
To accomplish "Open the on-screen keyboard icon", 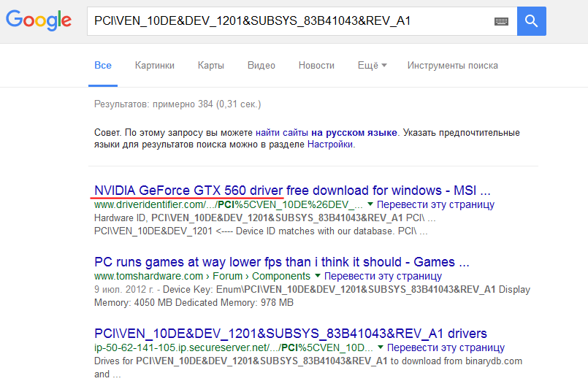I will pos(501,21).
